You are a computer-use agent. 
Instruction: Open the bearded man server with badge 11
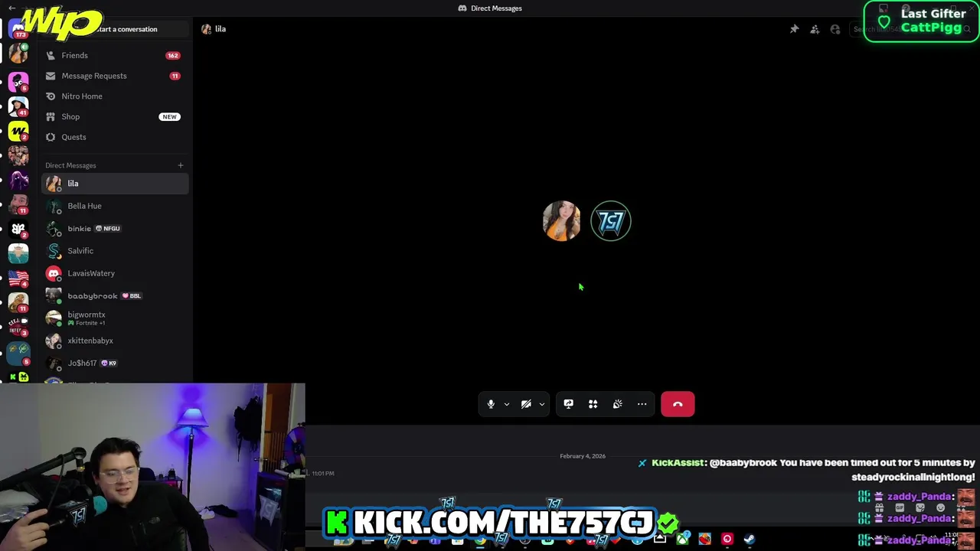point(18,204)
